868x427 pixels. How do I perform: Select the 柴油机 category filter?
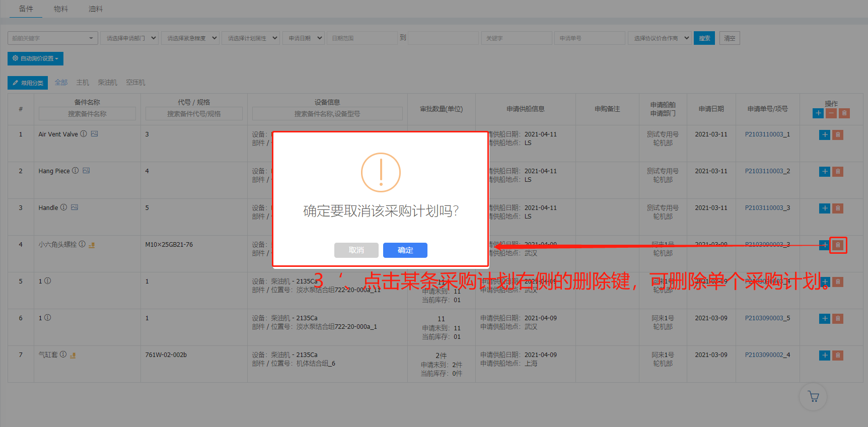(x=108, y=83)
